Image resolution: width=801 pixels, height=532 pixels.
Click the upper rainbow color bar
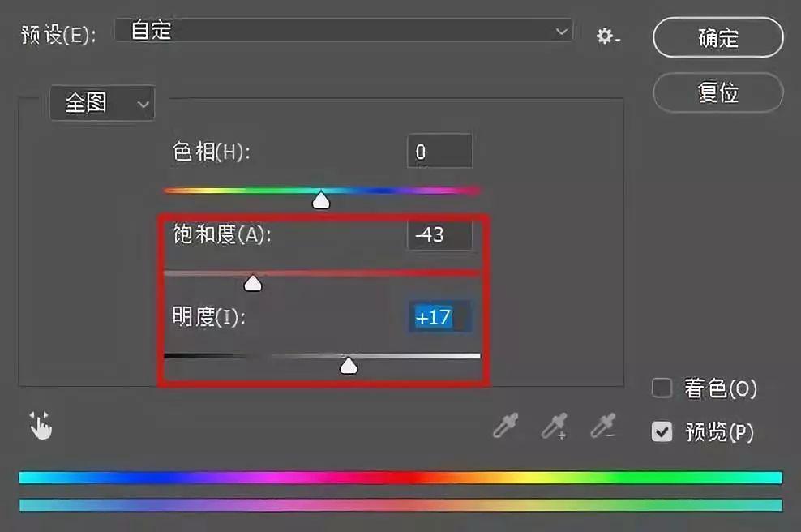(x=400, y=478)
